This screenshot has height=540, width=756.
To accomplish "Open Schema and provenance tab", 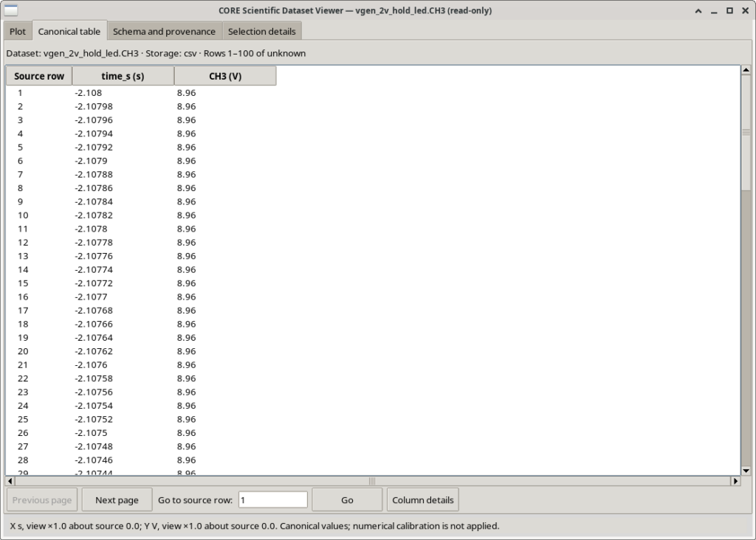I will point(164,31).
